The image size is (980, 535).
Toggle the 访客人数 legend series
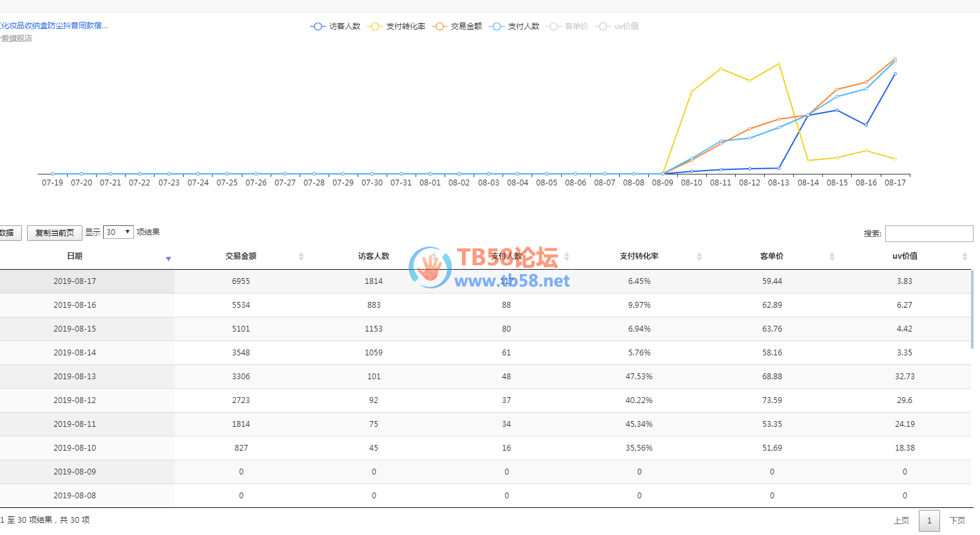(335, 26)
